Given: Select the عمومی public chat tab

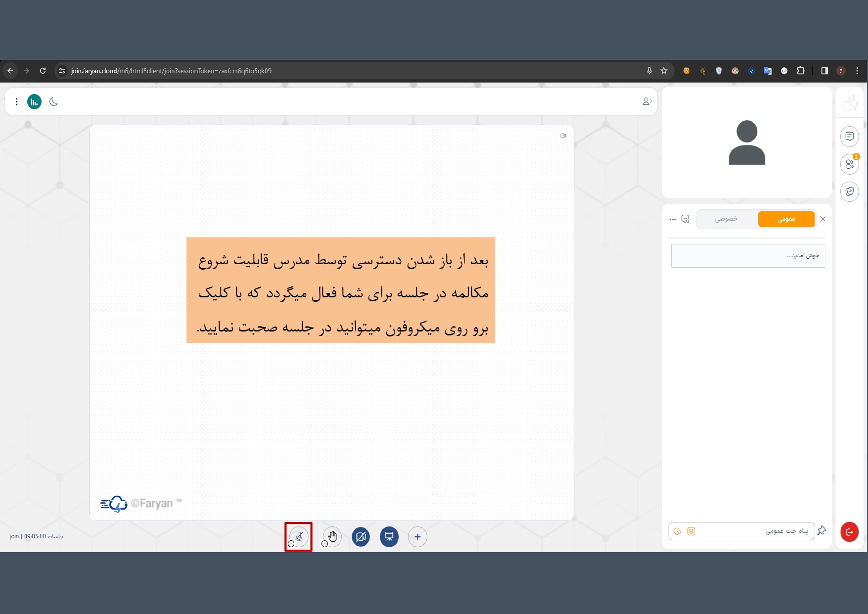Looking at the screenshot, I should pyautogui.click(x=786, y=219).
